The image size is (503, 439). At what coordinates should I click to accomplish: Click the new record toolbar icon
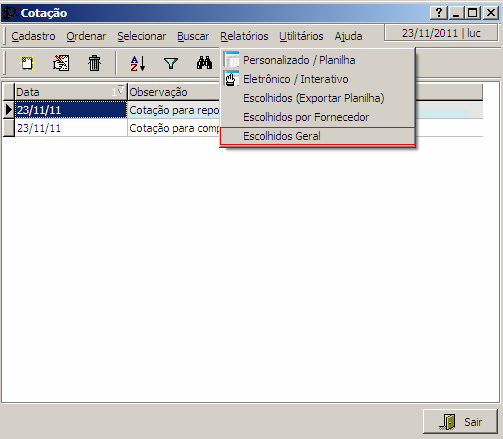(27, 63)
